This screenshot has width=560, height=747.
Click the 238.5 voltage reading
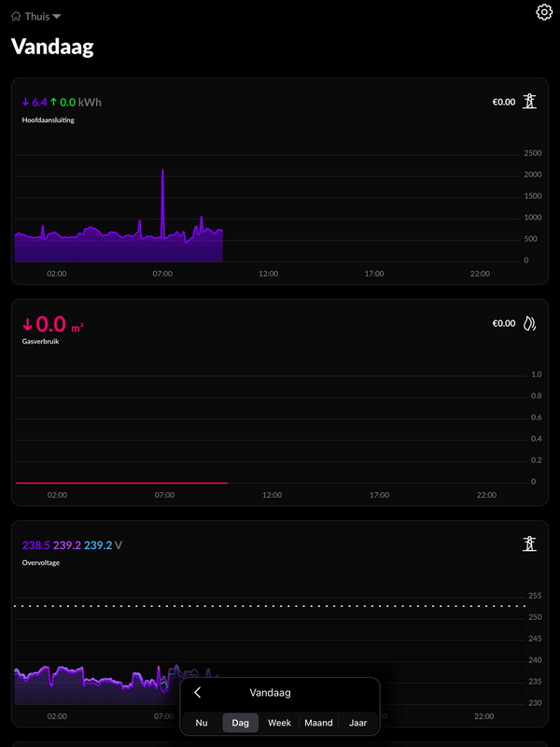click(36, 545)
